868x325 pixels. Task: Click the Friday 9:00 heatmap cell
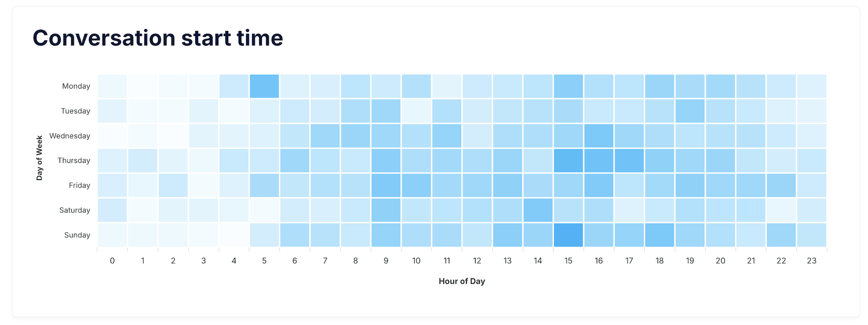coord(386,185)
